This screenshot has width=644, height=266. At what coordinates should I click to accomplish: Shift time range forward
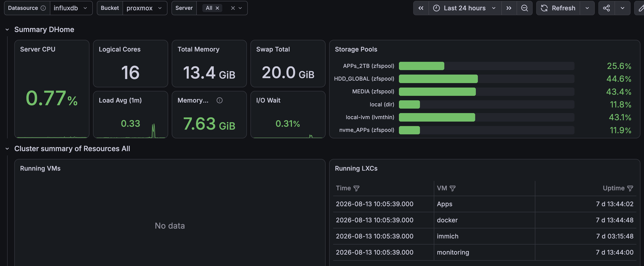(x=509, y=8)
